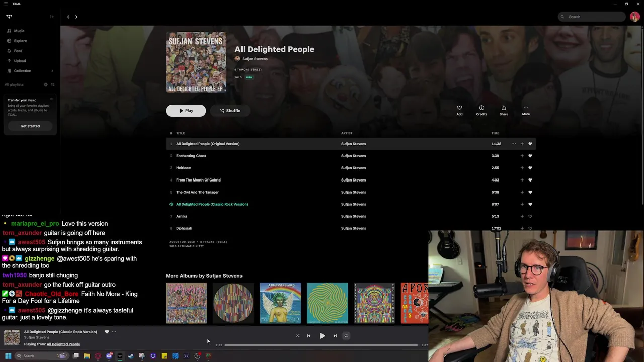
Task: Click speaker icon on Classic Rock Version row
Action: tap(171, 204)
